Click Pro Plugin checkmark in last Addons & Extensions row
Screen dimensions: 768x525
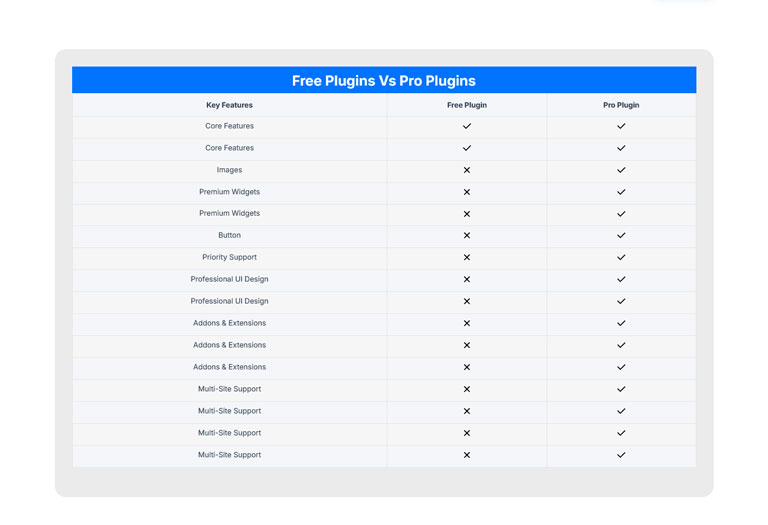(x=621, y=367)
